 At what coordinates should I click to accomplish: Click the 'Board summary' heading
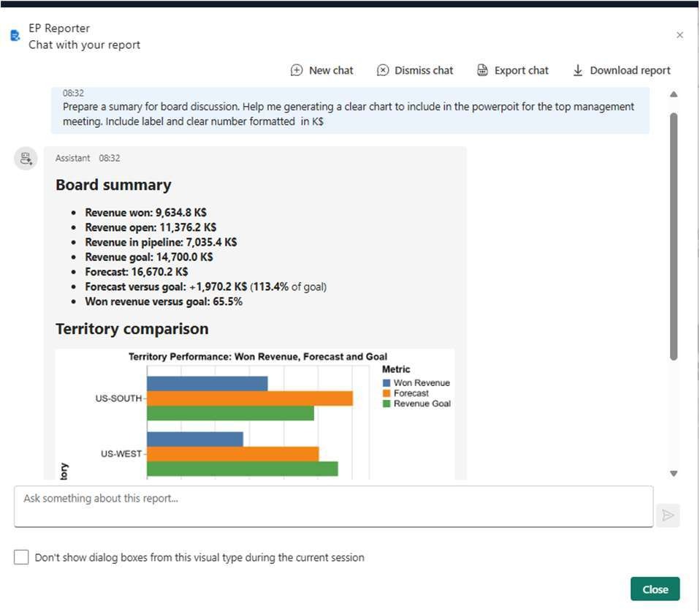(x=113, y=185)
